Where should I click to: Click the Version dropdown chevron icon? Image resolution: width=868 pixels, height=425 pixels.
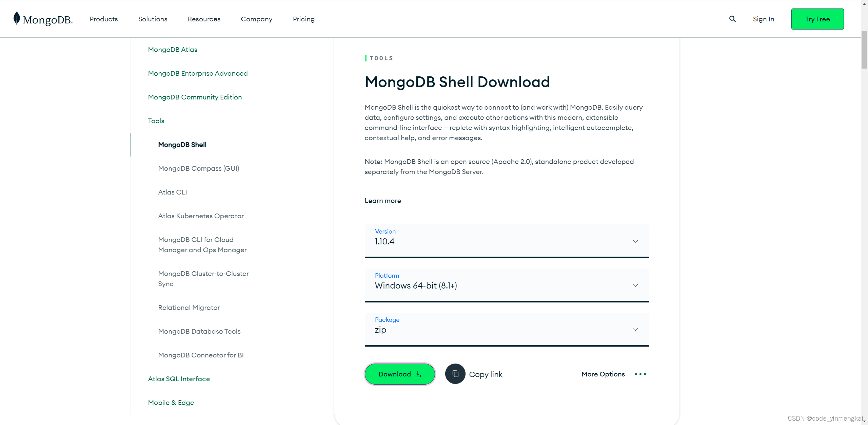tap(635, 241)
